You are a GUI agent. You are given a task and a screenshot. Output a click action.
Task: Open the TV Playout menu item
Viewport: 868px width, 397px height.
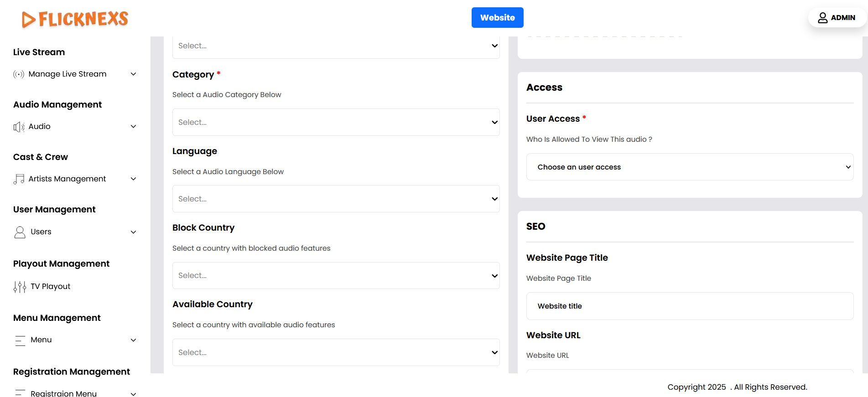[x=50, y=286]
